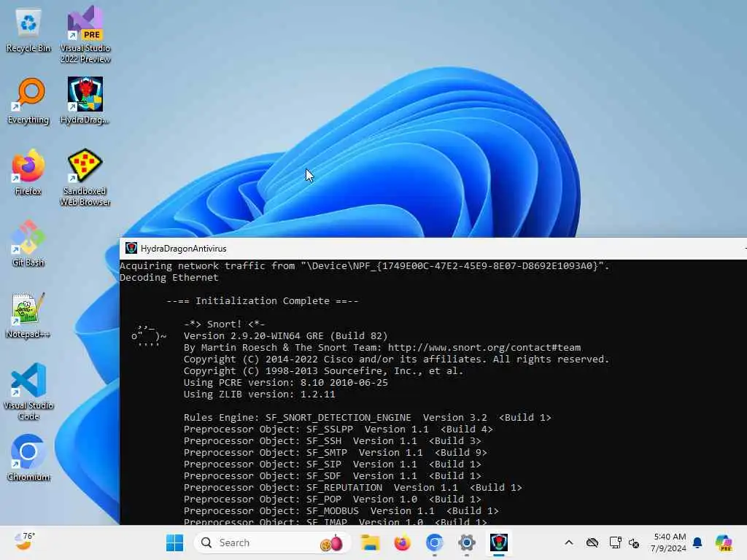The width and height of the screenshot is (747, 560).
Task: Click the SF_MODBUS preprocessor line
Action: pos(341,511)
